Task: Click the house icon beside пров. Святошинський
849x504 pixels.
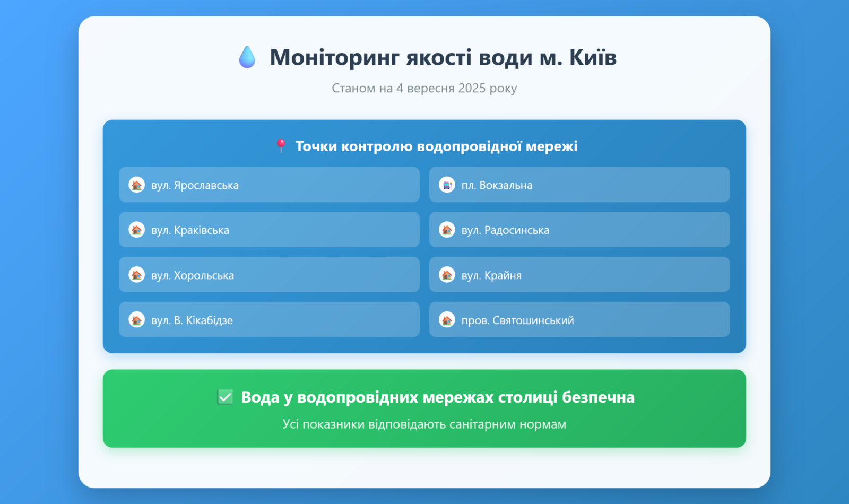Action: (x=447, y=320)
